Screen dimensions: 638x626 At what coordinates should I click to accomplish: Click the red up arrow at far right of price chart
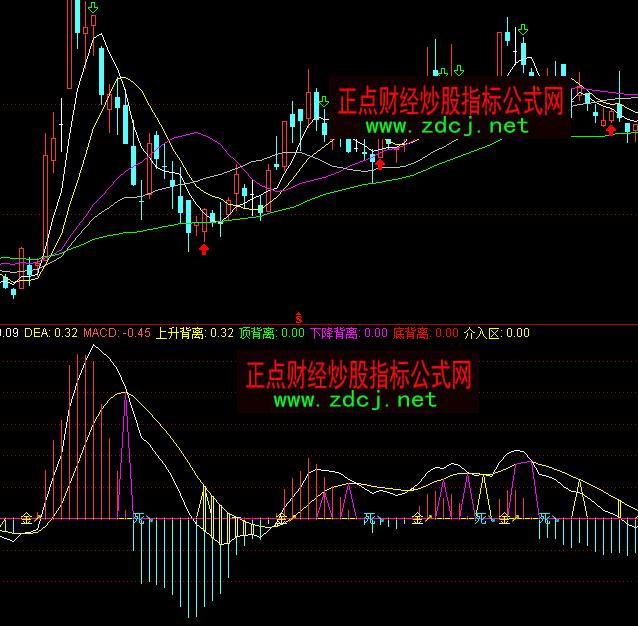point(610,129)
